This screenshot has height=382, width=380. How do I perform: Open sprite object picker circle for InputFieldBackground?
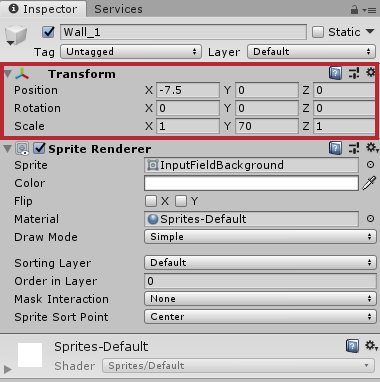[x=370, y=165]
